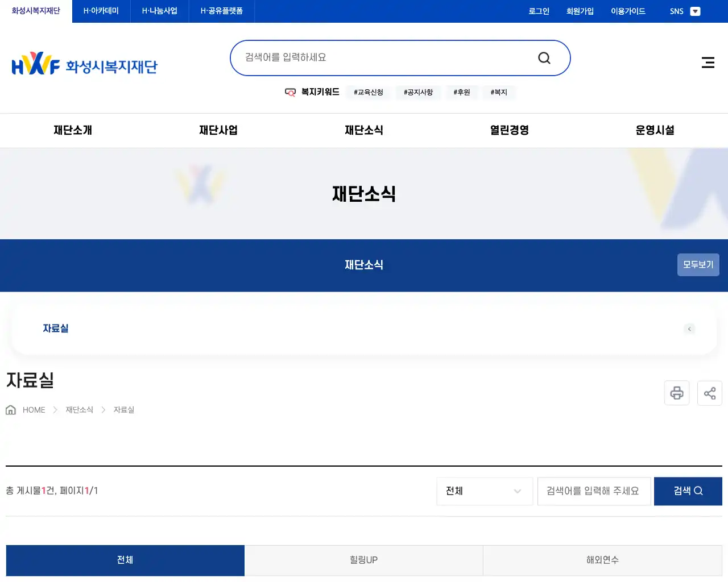Viewport: 728px width, 582px height.
Task: Click the chevron on the 자료실 submenu bar
Action: click(689, 329)
